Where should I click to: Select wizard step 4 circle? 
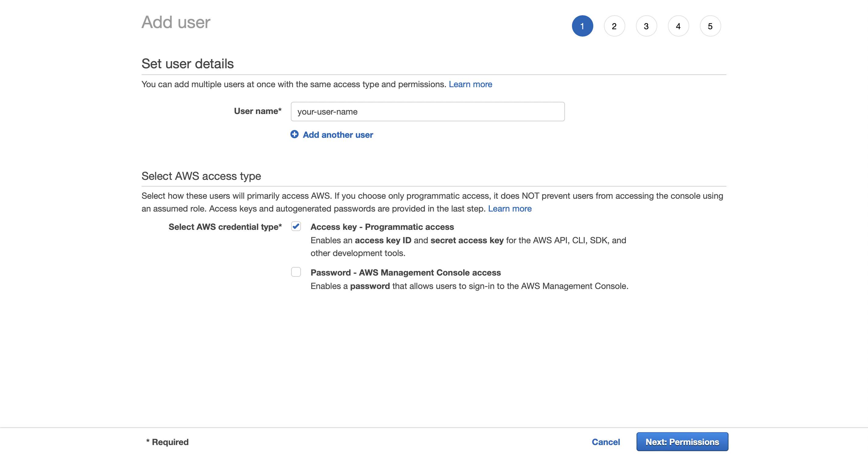click(x=678, y=26)
